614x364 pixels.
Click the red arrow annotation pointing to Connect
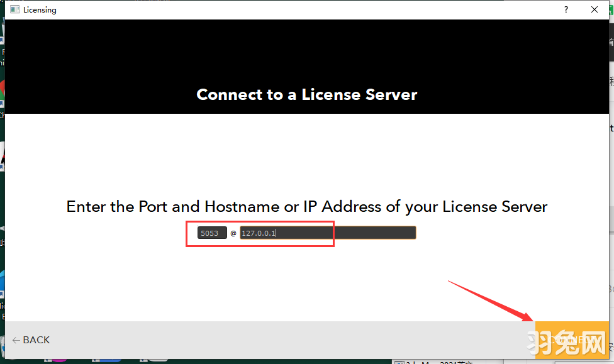click(x=491, y=301)
